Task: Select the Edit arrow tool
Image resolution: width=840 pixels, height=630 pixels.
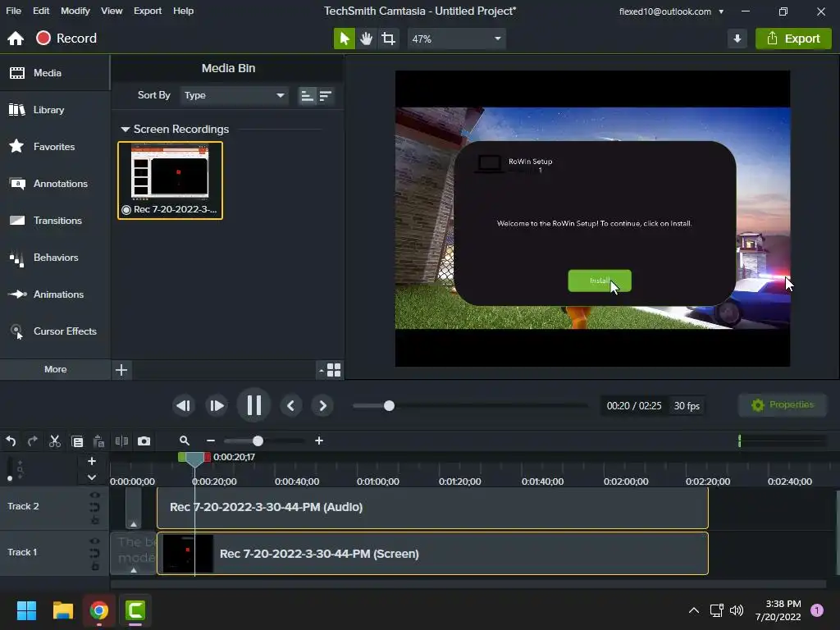Action: [344, 39]
